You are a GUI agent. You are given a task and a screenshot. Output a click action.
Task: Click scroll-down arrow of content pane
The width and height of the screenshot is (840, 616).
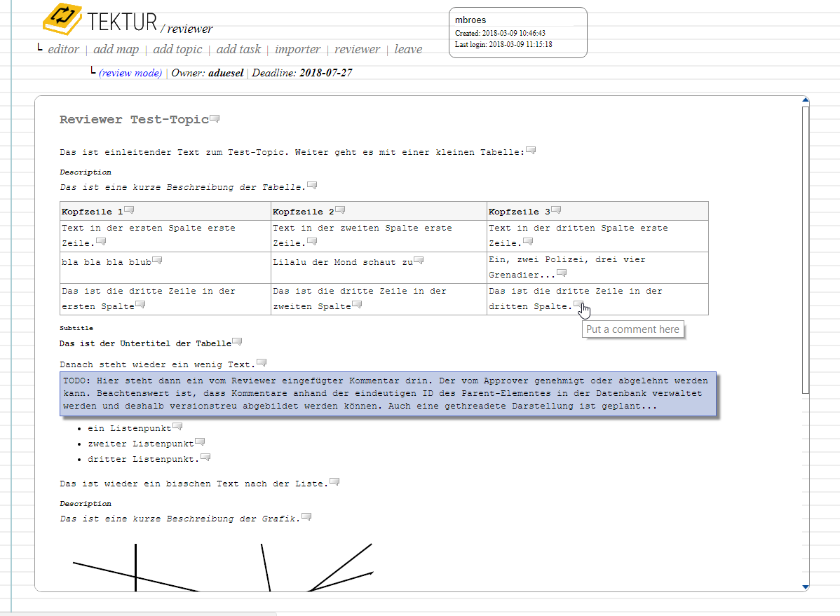pyautogui.click(x=806, y=587)
